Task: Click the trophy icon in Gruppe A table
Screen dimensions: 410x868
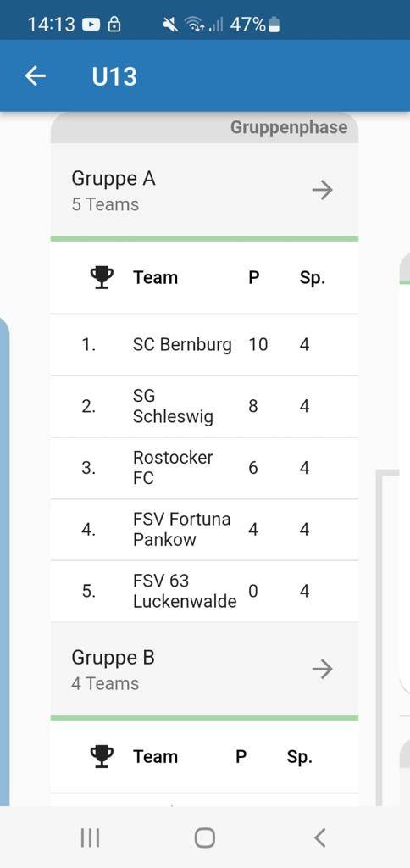Action: click(x=102, y=277)
